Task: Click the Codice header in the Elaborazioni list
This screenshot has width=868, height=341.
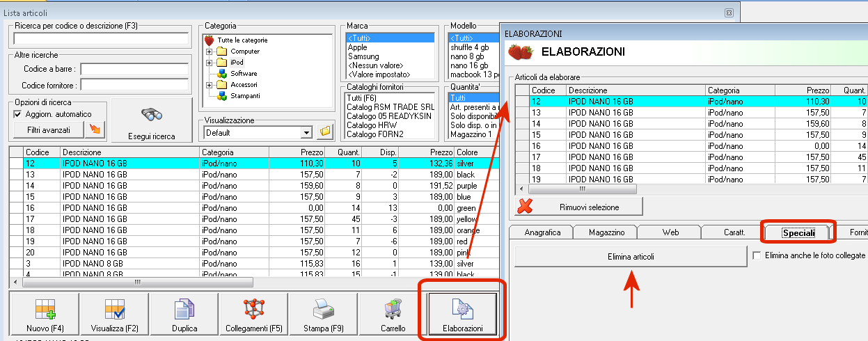Action: tap(547, 90)
